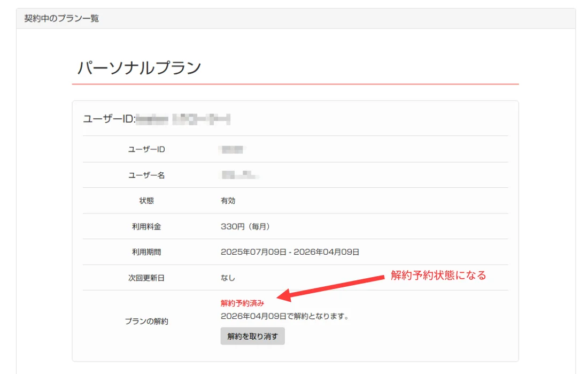Click the 状態 row label

146,201
